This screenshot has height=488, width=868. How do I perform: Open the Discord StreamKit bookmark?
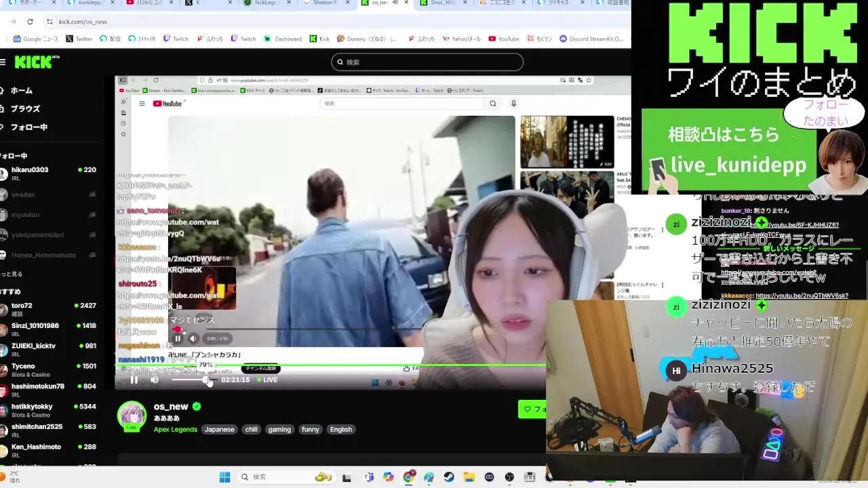click(x=591, y=39)
